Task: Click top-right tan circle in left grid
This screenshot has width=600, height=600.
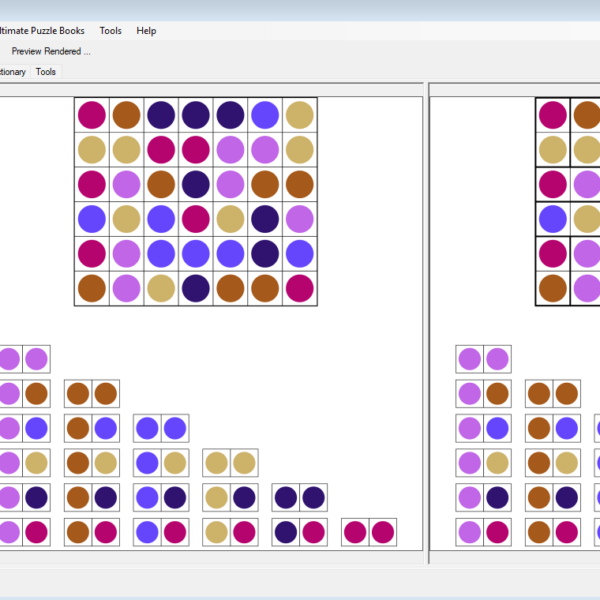Action: (299, 115)
